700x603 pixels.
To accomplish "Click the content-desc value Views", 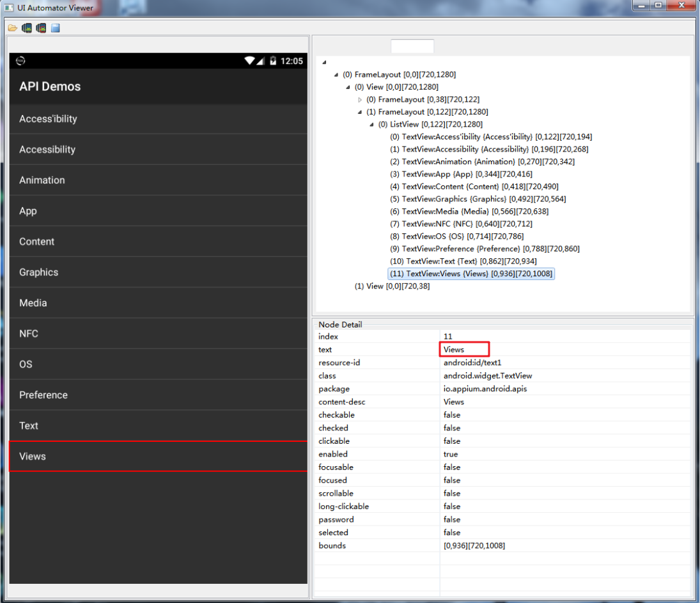I will coord(454,402).
